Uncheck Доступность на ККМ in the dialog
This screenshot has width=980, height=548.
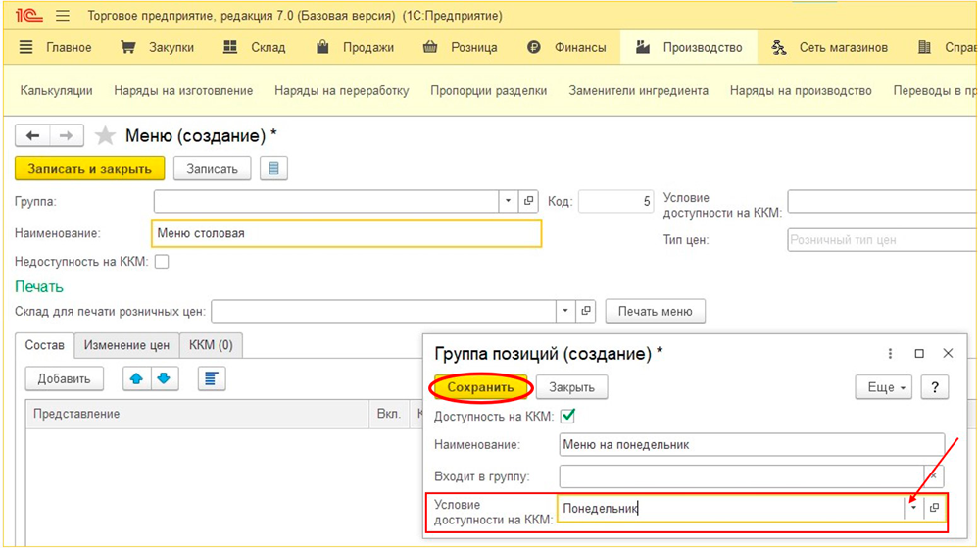click(x=567, y=416)
